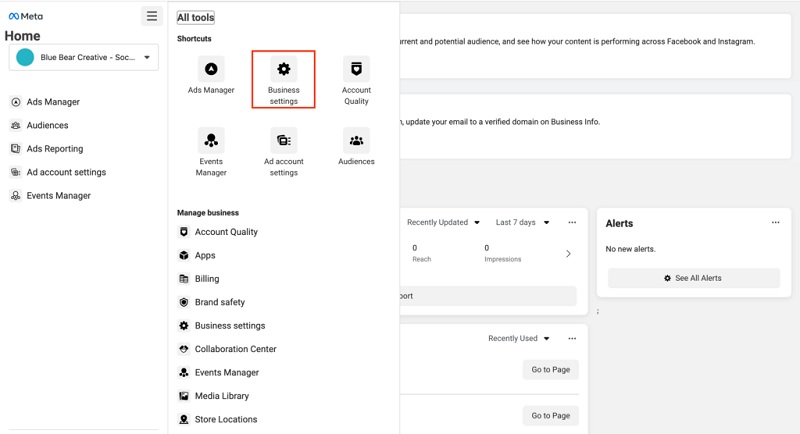Click Collaboration Center handshake icon
Viewport: 800px width, 434px height.
tap(184, 349)
